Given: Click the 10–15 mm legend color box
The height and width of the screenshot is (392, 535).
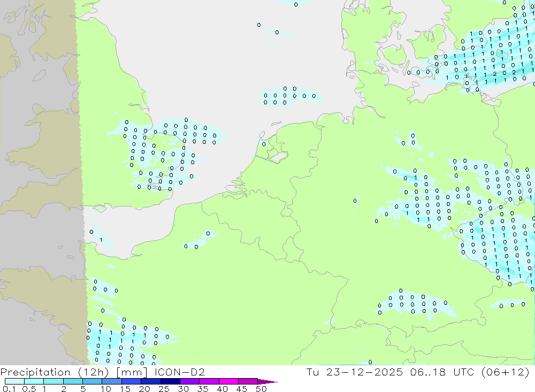Looking at the screenshot, I should pos(112,381).
